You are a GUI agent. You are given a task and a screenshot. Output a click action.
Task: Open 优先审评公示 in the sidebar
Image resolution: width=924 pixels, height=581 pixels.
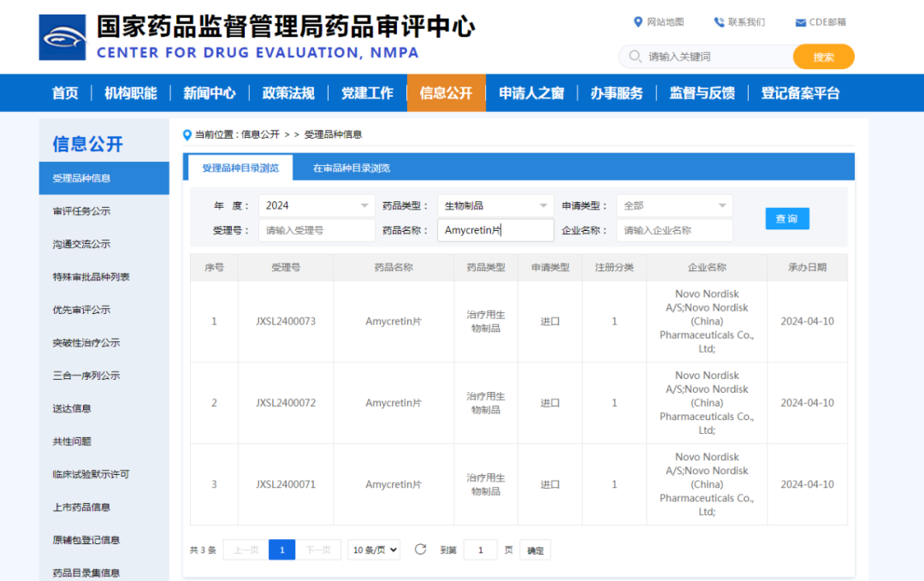[81, 310]
